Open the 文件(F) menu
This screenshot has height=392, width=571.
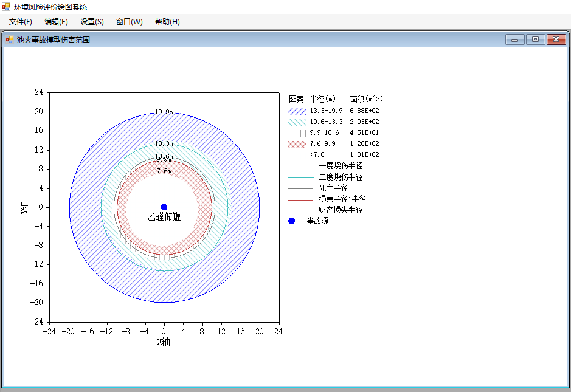click(x=21, y=22)
